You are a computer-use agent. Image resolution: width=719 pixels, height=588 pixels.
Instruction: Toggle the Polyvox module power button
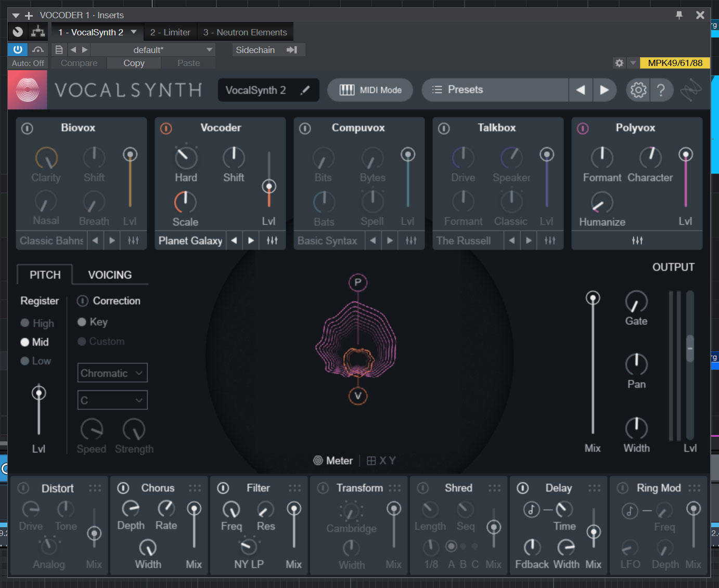pyautogui.click(x=583, y=128)
